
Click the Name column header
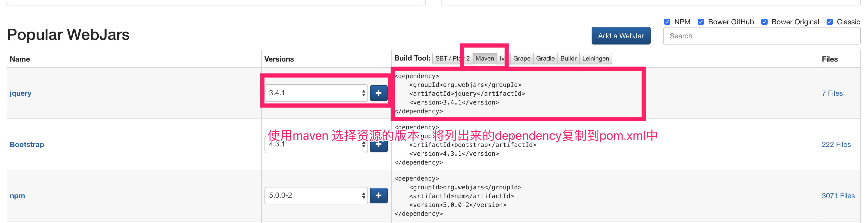20,59
